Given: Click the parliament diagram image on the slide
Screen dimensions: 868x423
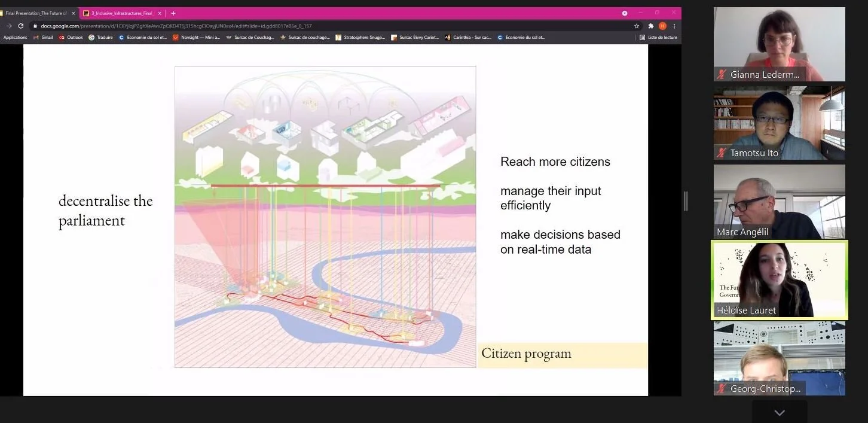Looking at the screenshot, I should pos(325,217).
